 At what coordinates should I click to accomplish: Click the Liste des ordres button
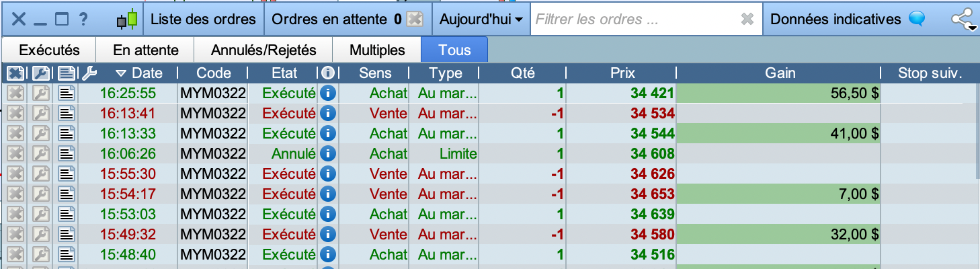tap(203, 20)
